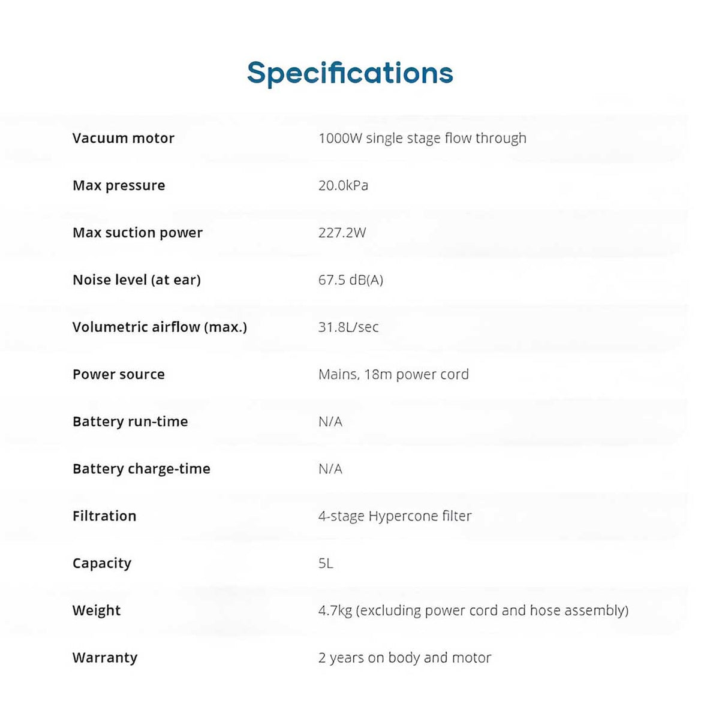Click the 4.7kg weight description

(x=473, y=610)
